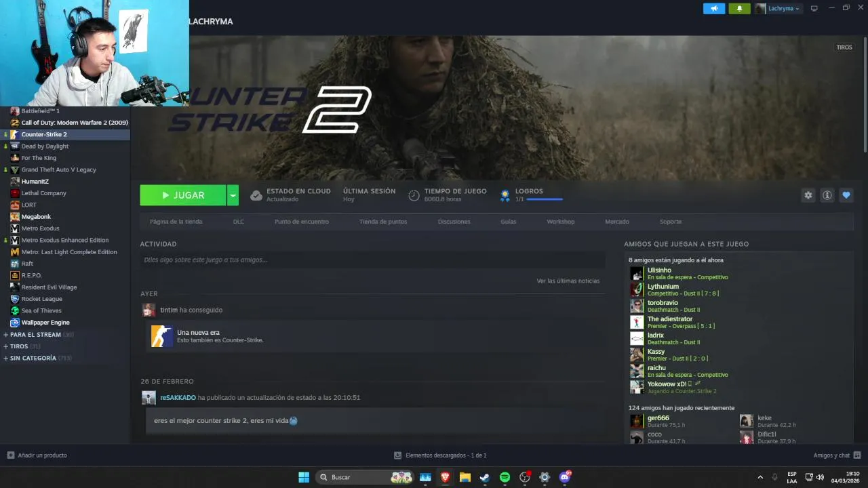
Task: Click the Lethal Company game icon
Action: (15, 193)
